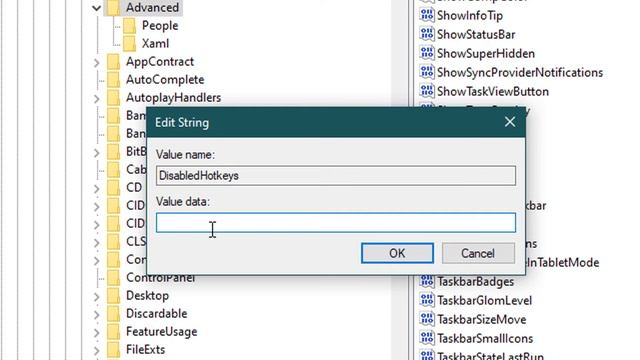Click the TaskbarBadges value icon
This screenshot has width=640, height=360.
coord(427,281)
